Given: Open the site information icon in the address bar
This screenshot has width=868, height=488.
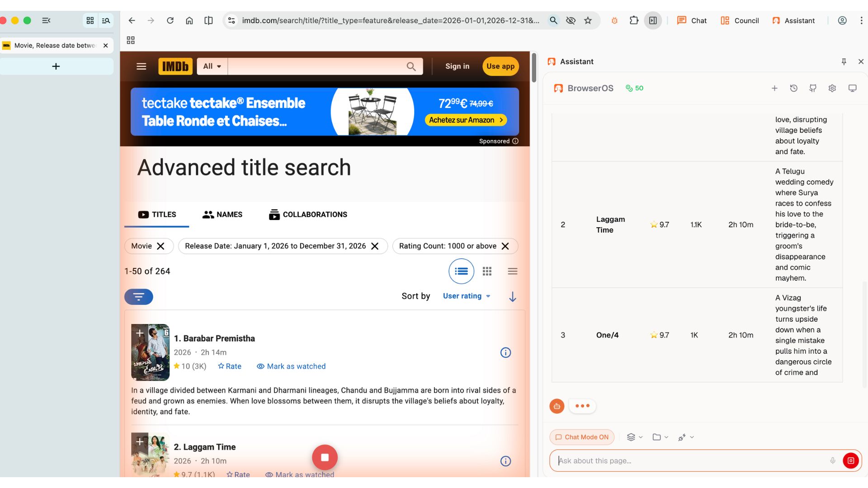Looking at the screenshot, I should point(231,20).
